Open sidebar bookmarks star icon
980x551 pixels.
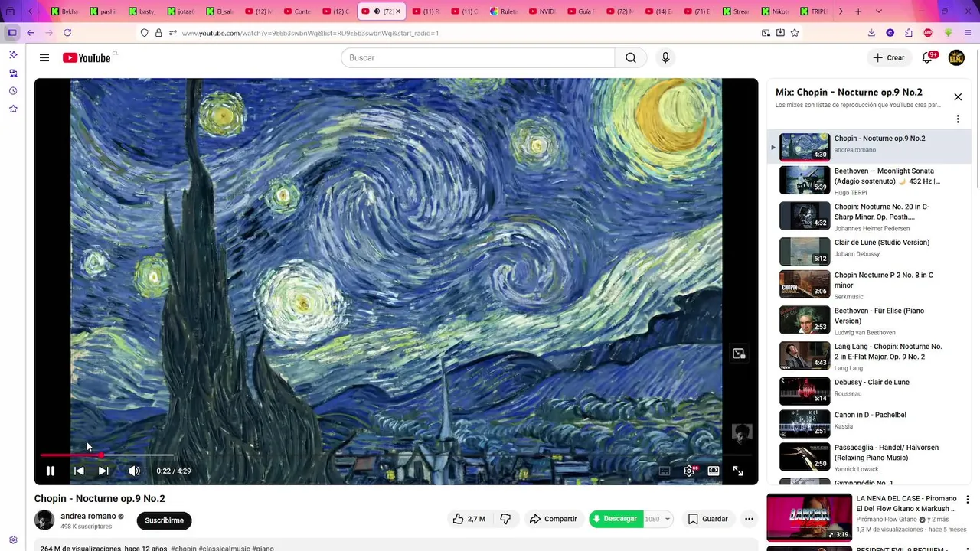click(x=13, y=109)
